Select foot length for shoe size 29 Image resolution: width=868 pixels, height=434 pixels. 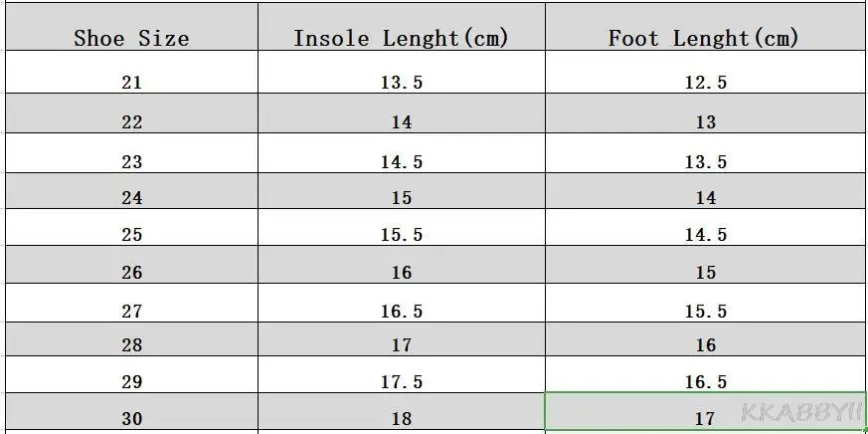[x=705, y=382]
